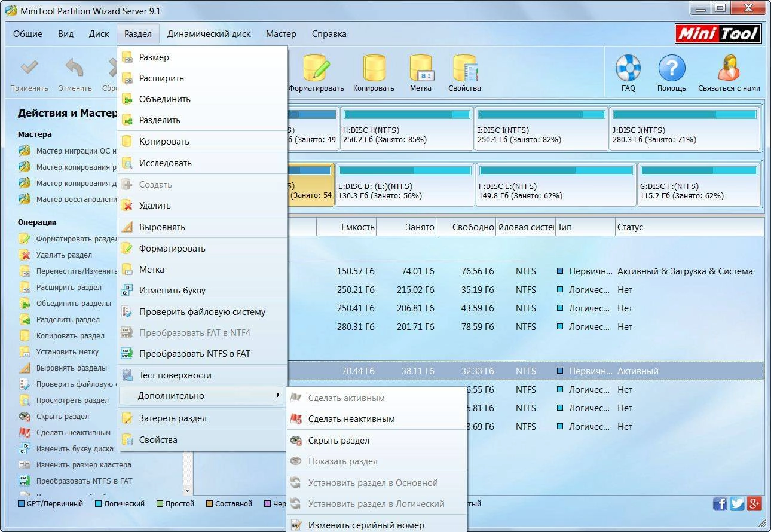Open the Мастер menu

click(281, 34)
